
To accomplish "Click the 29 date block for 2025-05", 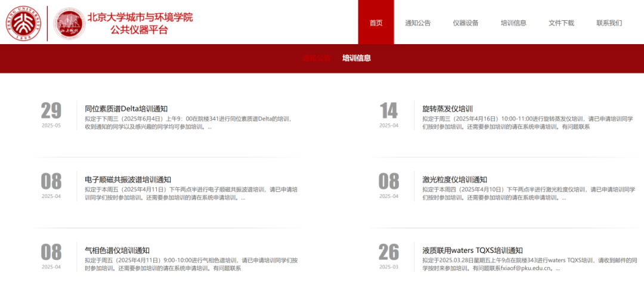I will pyautogui.click(x=51, y=113).
